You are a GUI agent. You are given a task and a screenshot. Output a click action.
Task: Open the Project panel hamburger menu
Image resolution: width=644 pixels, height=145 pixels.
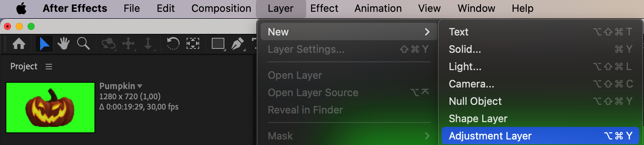point(49,67)
